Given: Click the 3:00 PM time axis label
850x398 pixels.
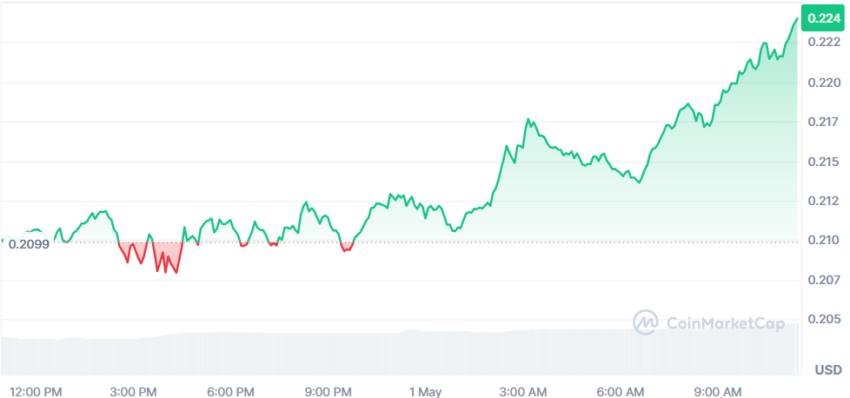Looking at the screenshot, I should (x=133, y=391).
